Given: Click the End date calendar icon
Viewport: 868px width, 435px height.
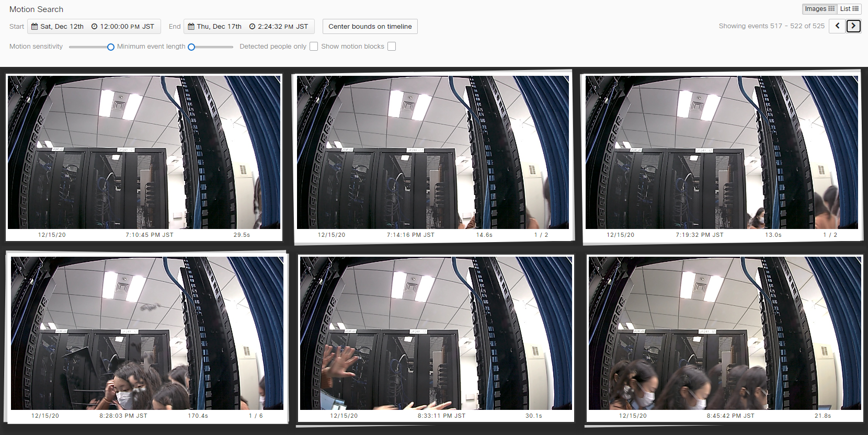Looking at the screenshot, I should coord(191,27).
